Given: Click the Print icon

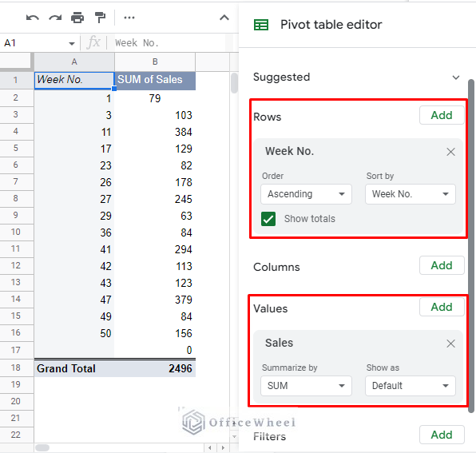Looking at the screenshot, I should (x=77, y=18).
